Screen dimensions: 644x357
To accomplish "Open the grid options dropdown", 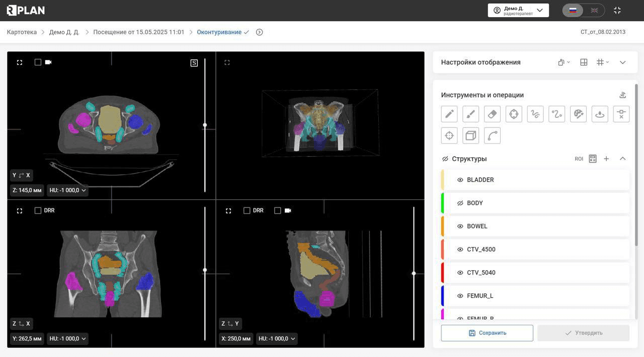I will pos(602,62).
